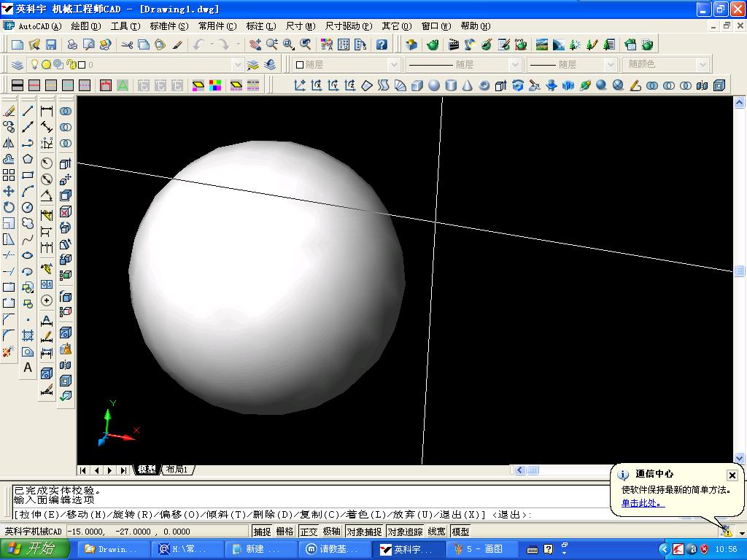Screen dimensions: 747x560
Task: Pick the Polygon drawing tool
Action: click(x=28, y=159)
